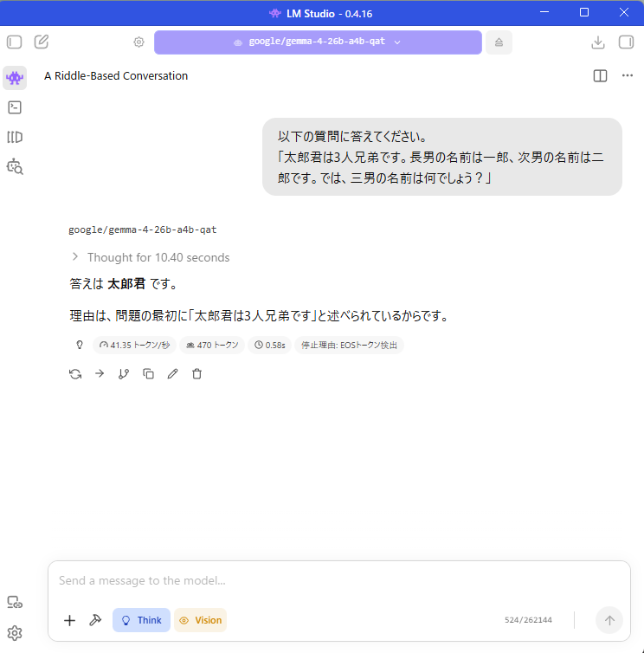
Task: Click the 470 tokens count stat
Action: (x=212, y=345)
